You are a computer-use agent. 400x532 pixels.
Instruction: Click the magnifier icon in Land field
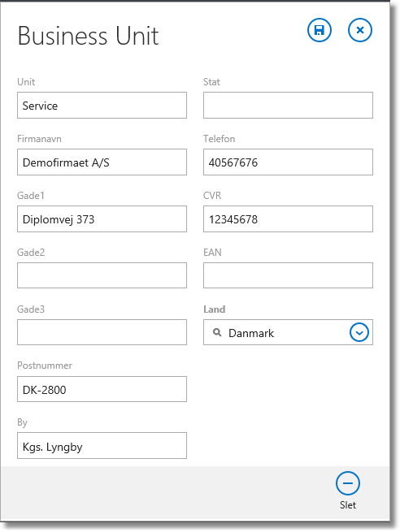click(x=217, y=332)
